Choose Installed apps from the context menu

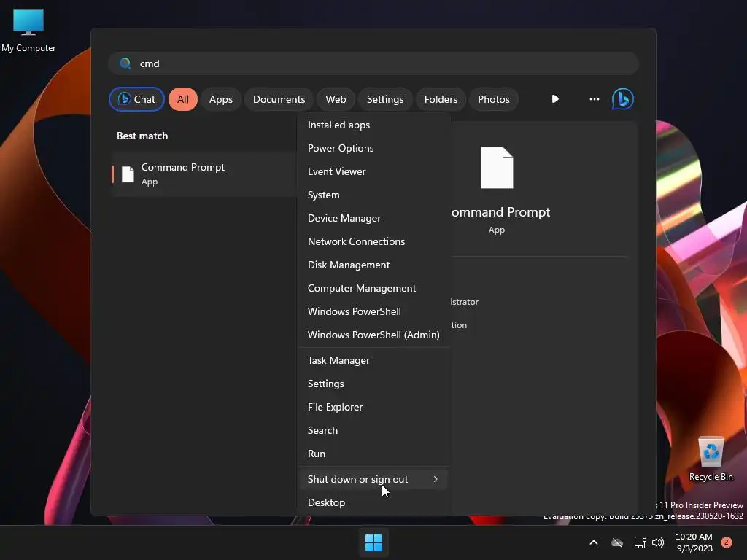pos(373,125)
